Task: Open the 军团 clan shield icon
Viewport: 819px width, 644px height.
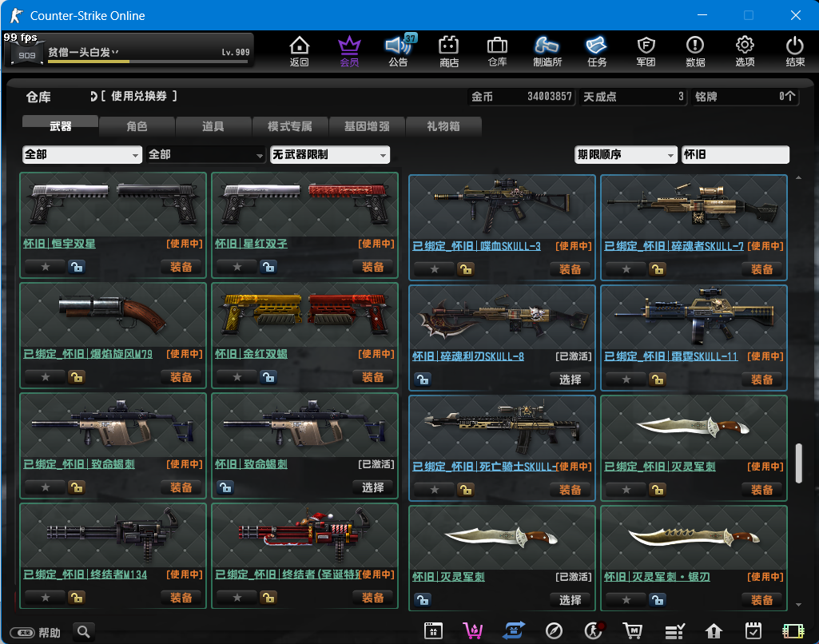Action: 646,51
